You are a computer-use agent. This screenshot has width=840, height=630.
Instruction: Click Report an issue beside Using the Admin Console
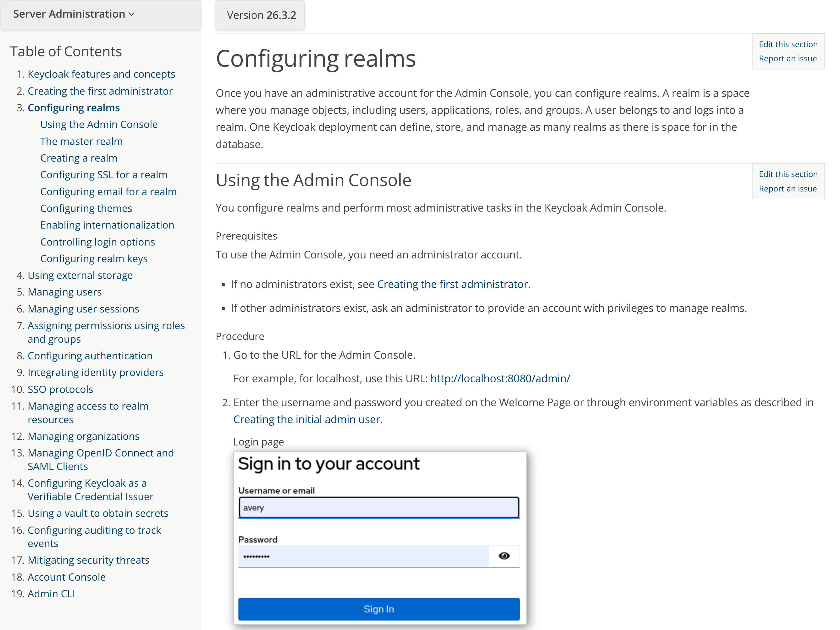click(x=787, y=189)
